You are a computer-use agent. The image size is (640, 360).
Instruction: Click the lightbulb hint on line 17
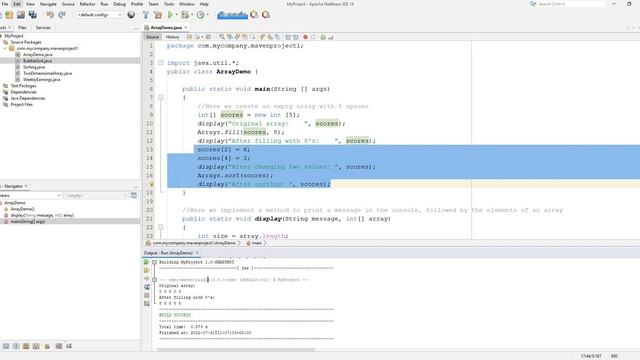(151, 184)
